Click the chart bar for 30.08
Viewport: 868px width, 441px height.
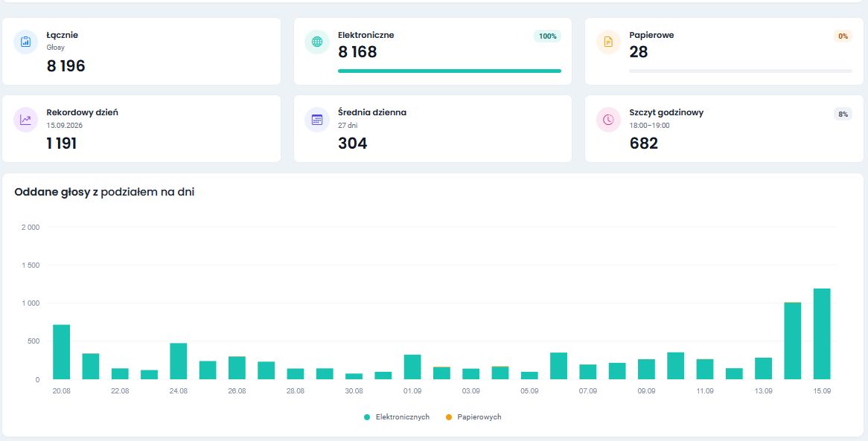pyautogui.click(x=354, y=376)
